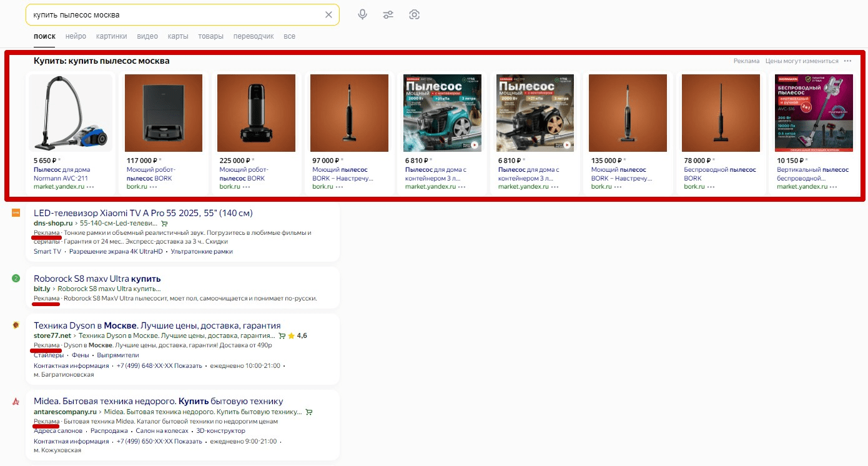Viewport: 868px width, 466px height.
Task: Reveal the phone number +7 (499) 650-XX-XX
Action: click(x=159, y=441)
